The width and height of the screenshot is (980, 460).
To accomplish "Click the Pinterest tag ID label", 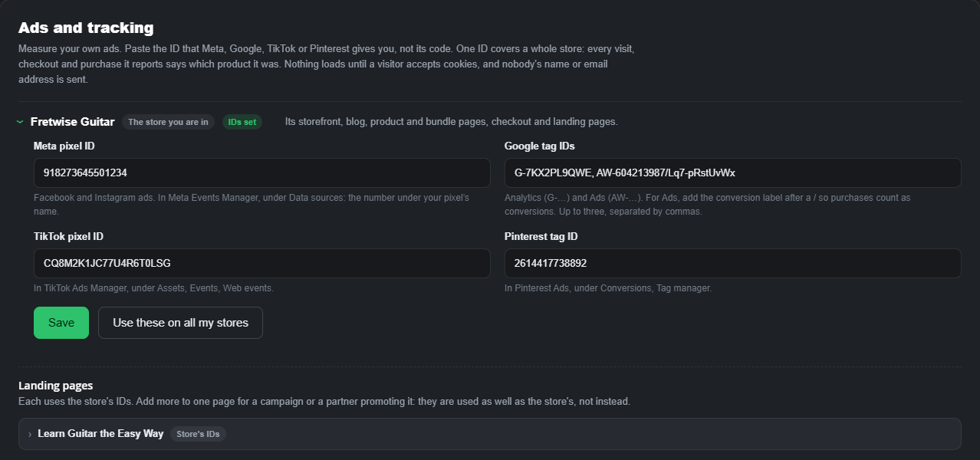I will click(541, 236).
